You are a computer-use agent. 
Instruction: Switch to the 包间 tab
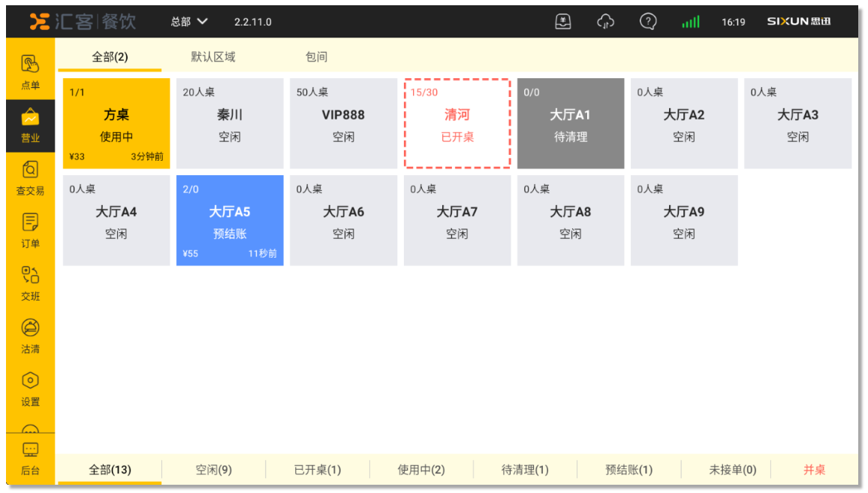pos(316,57)
